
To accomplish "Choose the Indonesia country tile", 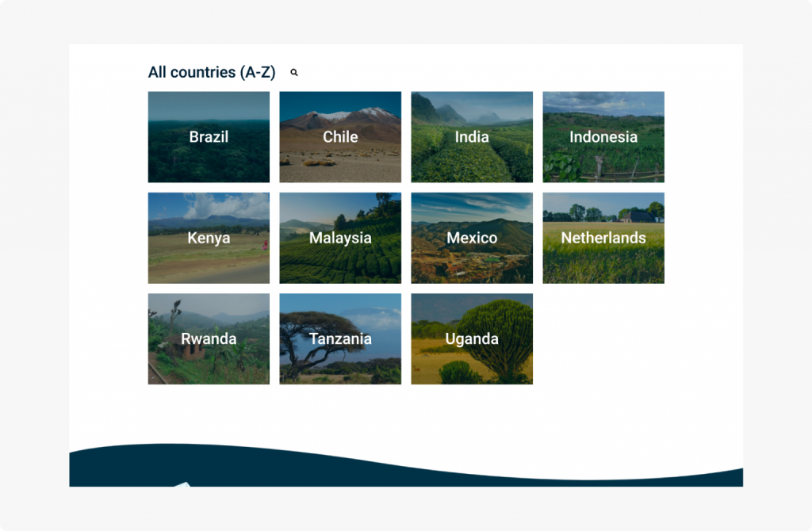I will [x=603, y=137].
